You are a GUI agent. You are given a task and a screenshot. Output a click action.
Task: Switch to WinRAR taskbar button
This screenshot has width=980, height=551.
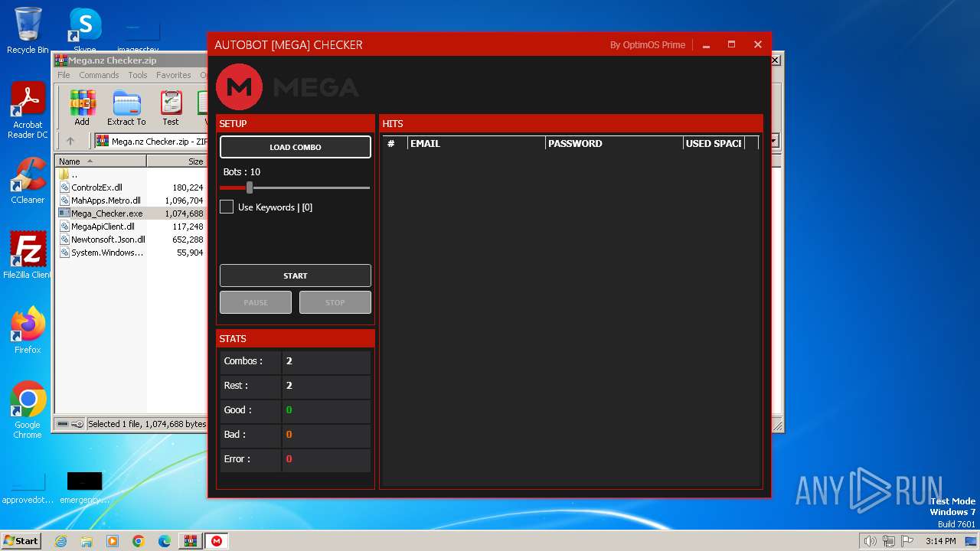pyautogui.click(x=191, y=541)
